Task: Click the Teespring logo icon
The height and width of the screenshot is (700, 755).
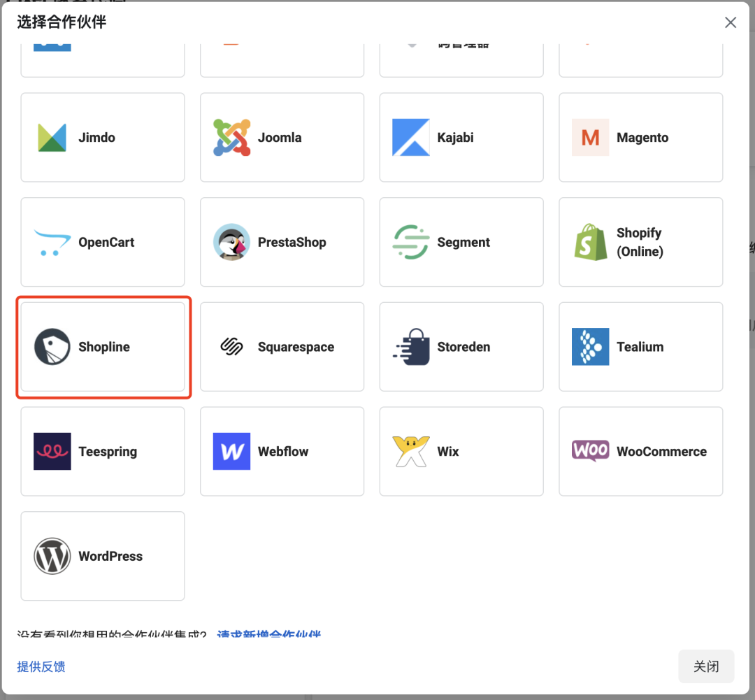Action: tap(52, 452)
